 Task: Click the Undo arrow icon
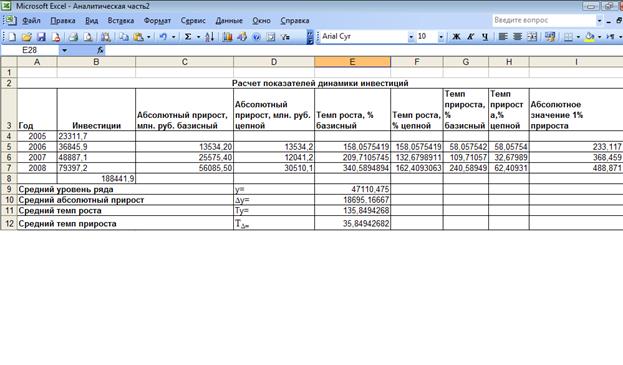point(163,37)
